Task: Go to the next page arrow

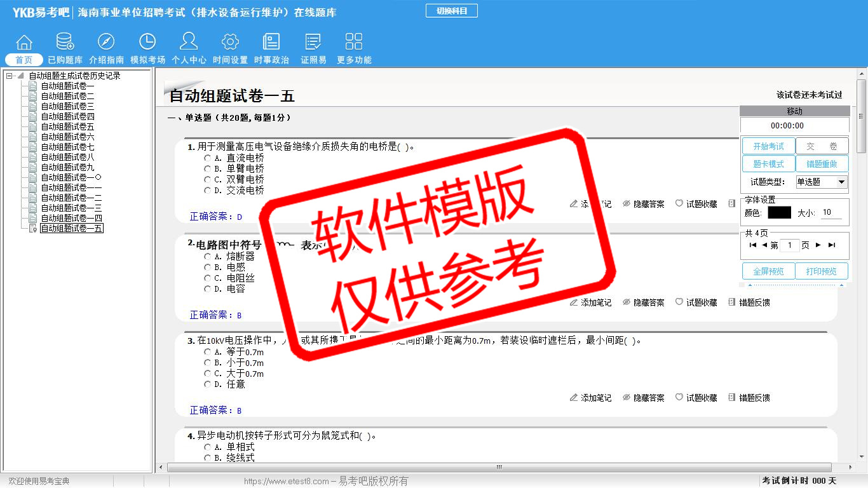Action: (x=818, y=245)
